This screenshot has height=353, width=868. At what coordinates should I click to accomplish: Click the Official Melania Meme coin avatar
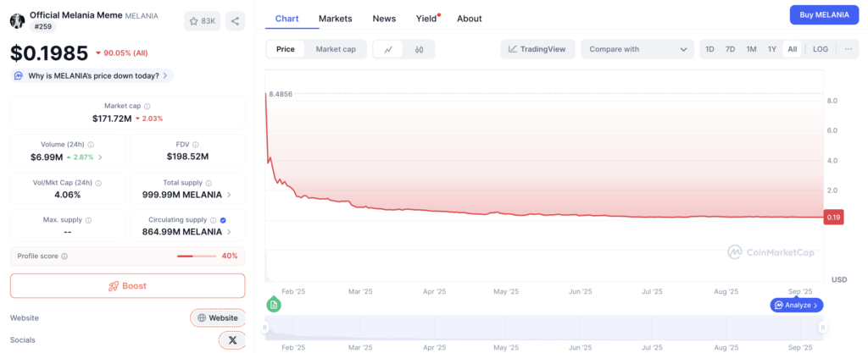(x=17, y=21)
